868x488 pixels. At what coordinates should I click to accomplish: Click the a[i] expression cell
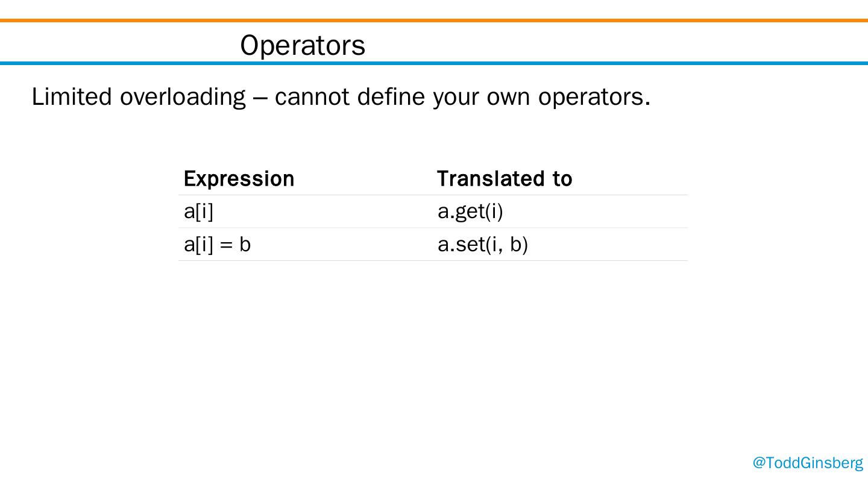[199, 211]
